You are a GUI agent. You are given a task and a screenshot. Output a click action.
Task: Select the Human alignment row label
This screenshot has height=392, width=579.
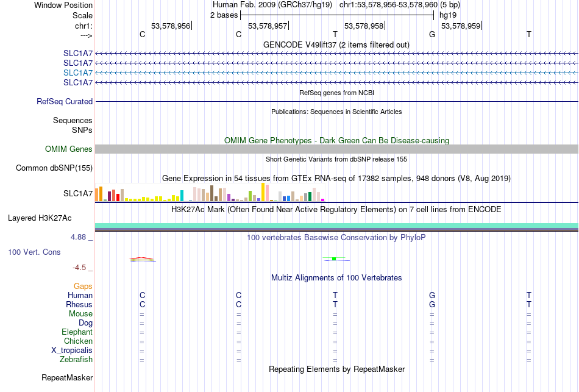coord(80,295)
